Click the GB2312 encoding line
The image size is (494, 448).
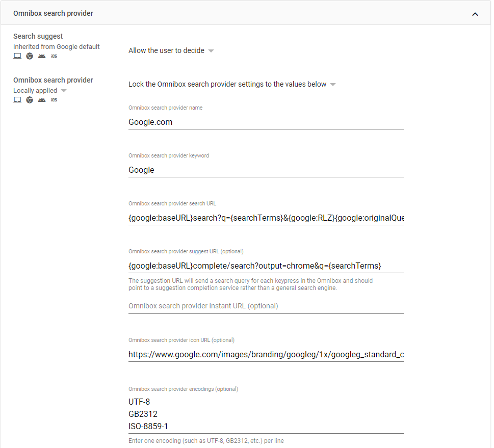pos(143,414)
